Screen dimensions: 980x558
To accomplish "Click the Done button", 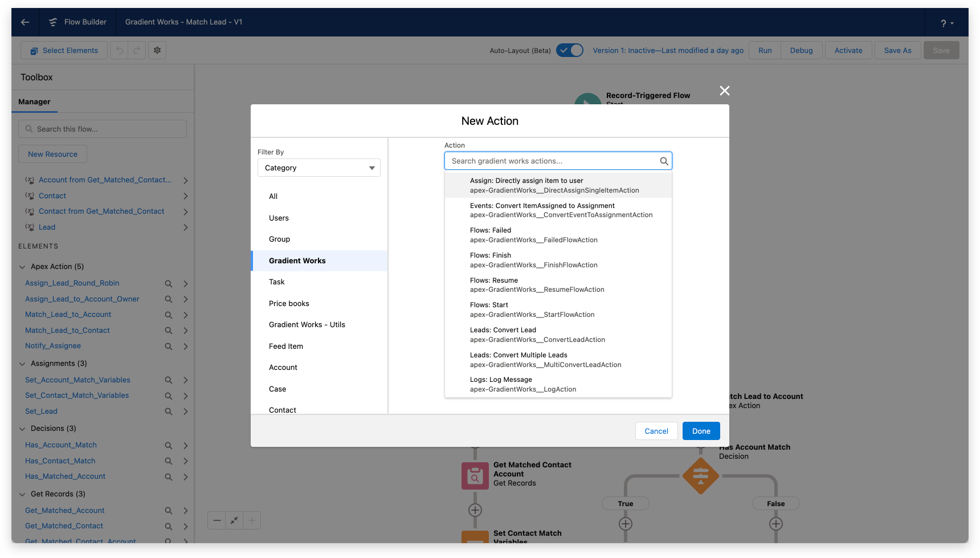I will [x=701, y=431].
